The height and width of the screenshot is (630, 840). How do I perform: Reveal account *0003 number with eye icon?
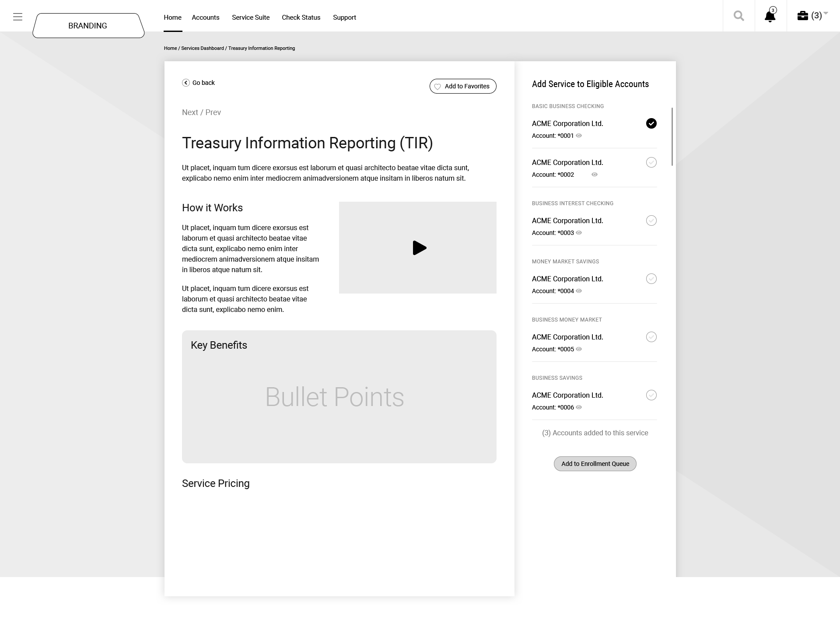click(x=579, y=233)
